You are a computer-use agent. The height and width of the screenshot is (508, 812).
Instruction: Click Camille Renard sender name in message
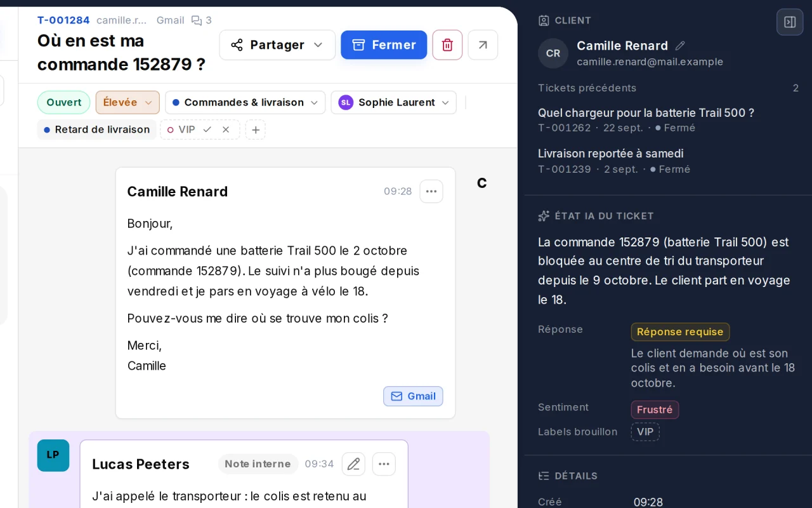[178, 192]
